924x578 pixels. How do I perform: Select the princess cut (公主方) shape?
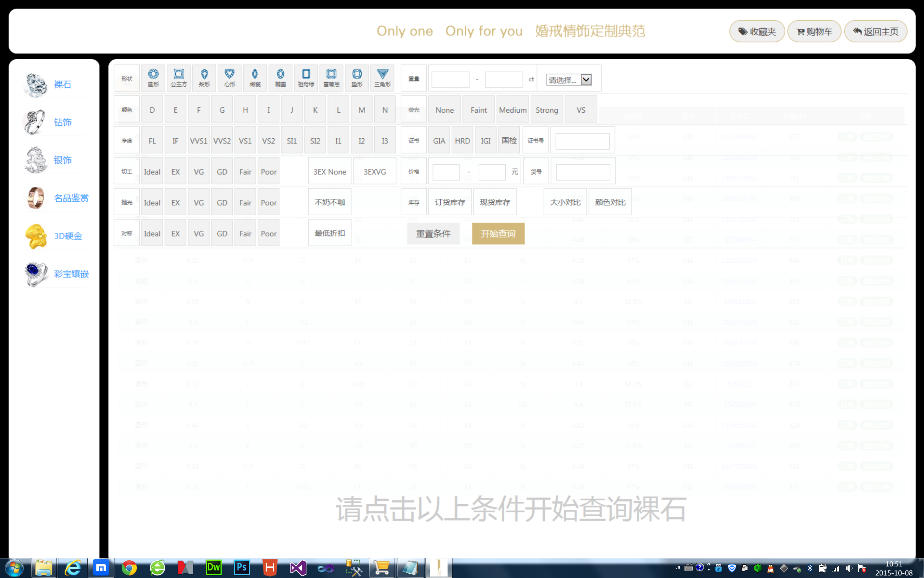179,78
